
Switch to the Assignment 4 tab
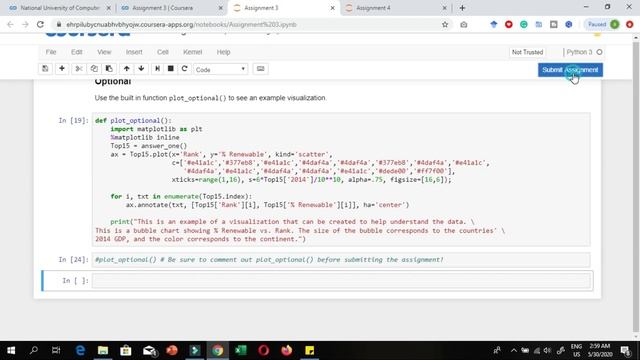coord(394,8)
